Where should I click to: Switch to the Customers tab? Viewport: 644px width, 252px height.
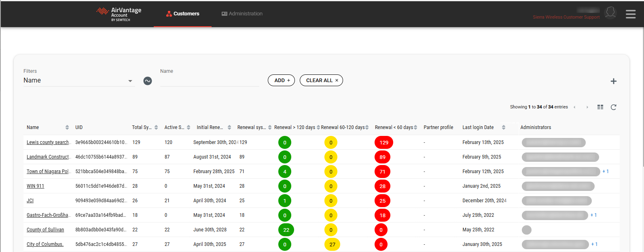(182, 14)
